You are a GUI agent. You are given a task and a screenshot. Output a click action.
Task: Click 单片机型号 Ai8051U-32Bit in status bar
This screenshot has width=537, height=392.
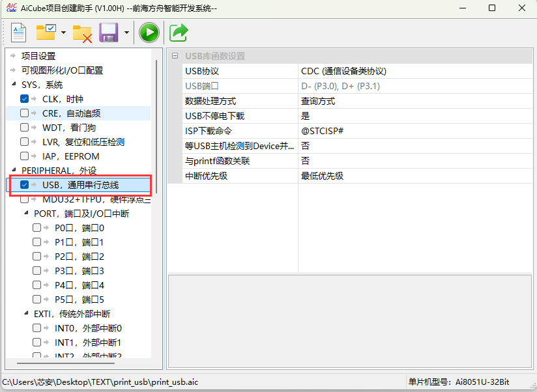459,382
